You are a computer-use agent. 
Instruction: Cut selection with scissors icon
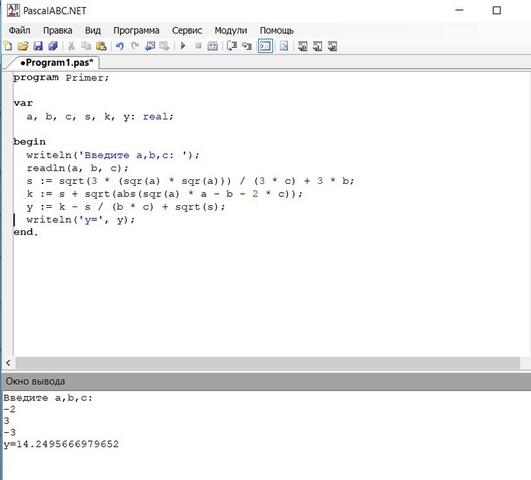click(x=71, y=46)
